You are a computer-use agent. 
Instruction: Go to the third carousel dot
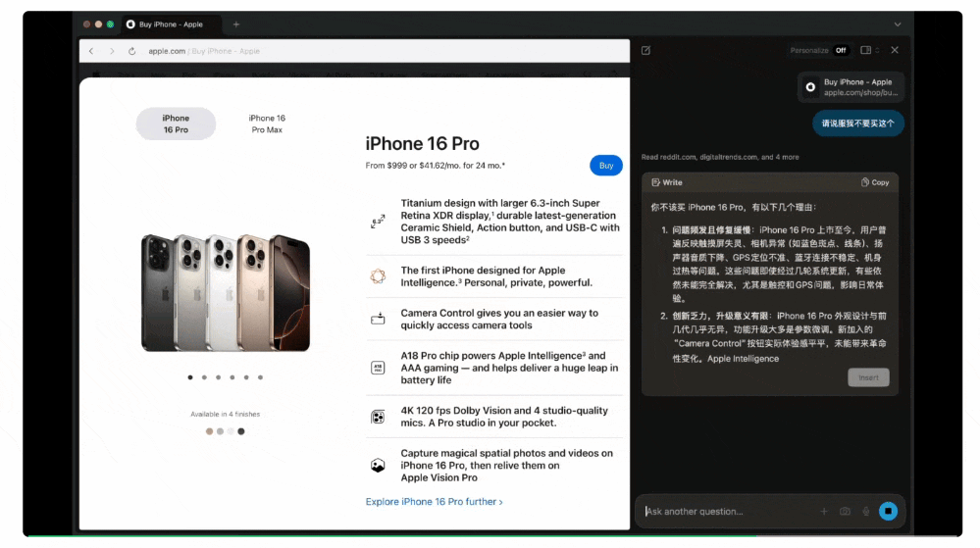coord(218,377)
